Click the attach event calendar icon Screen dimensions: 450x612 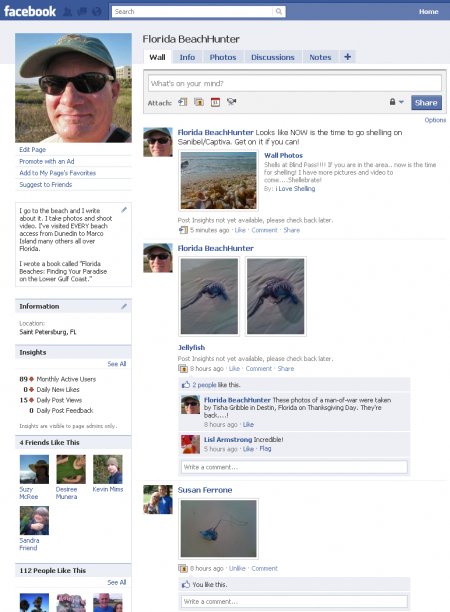click(215, 102)
